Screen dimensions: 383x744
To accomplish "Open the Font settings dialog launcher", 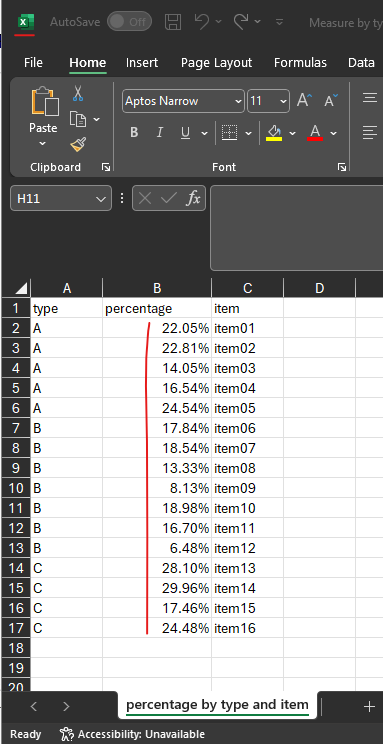I will coord(341,167).
